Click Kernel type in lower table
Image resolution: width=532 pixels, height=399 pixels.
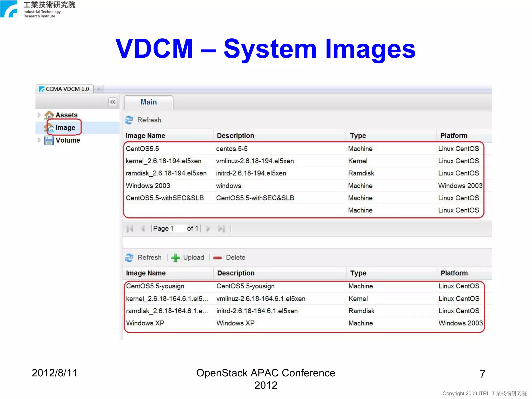(x=358, y=299)
